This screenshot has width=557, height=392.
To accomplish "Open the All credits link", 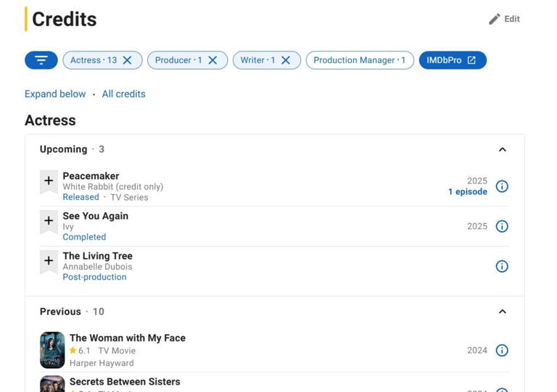I will 124,94.
